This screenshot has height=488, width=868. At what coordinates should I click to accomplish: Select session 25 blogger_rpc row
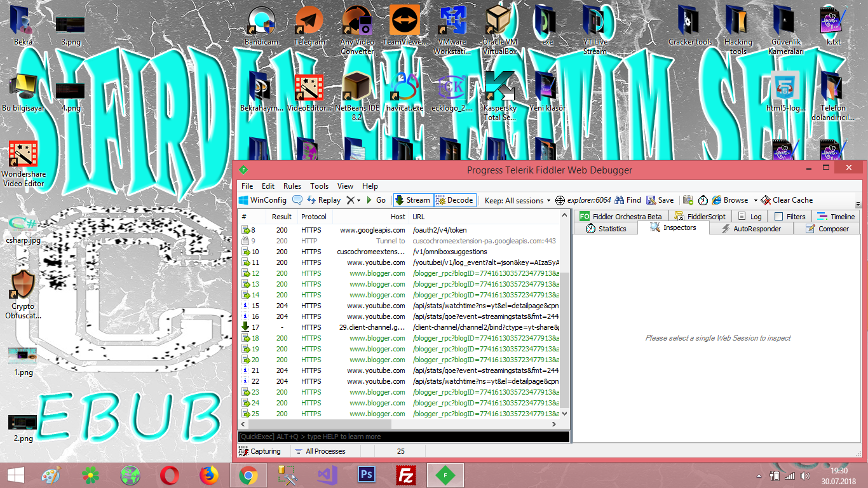click(x=400, y=414)
